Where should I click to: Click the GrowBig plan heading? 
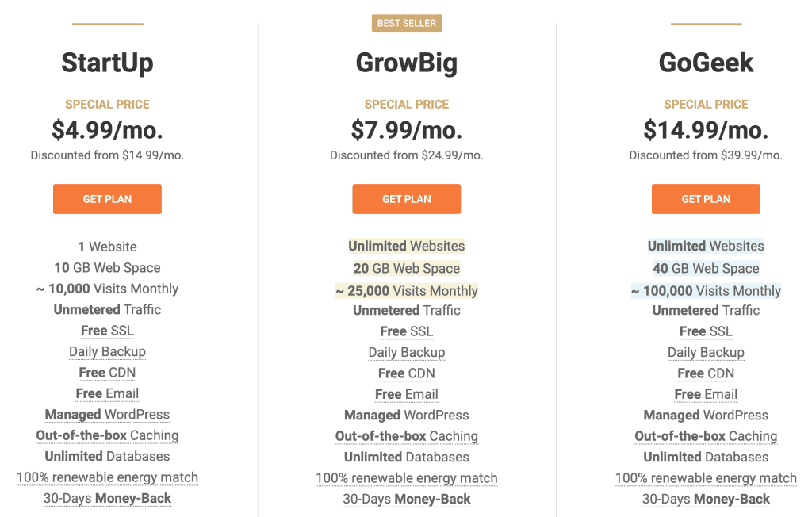tap(406, 63)
